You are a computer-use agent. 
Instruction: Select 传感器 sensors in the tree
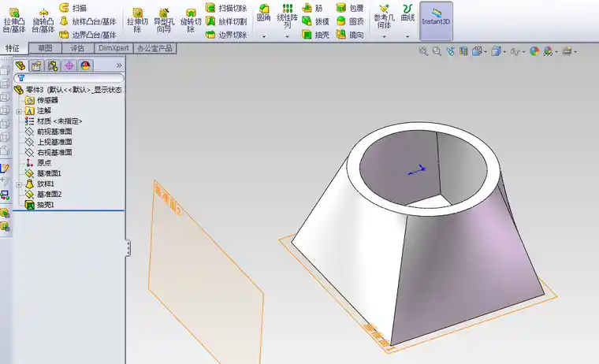click(x=42, y=100)
